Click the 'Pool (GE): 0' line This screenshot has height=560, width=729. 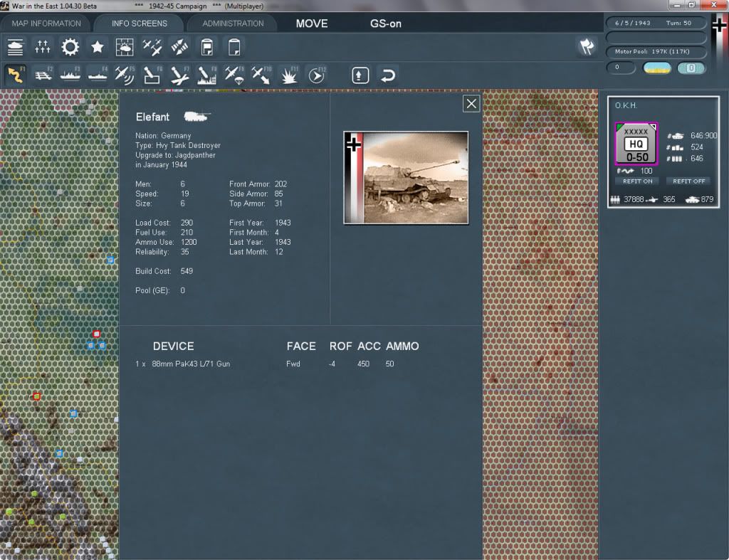(160, 290)
